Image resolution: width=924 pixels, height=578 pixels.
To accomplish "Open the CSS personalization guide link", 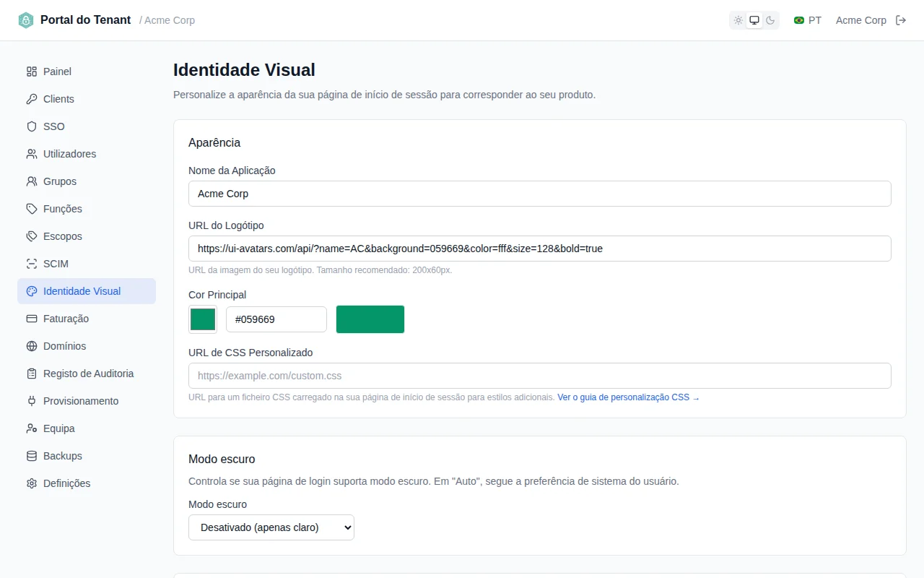I will [628, 397].
